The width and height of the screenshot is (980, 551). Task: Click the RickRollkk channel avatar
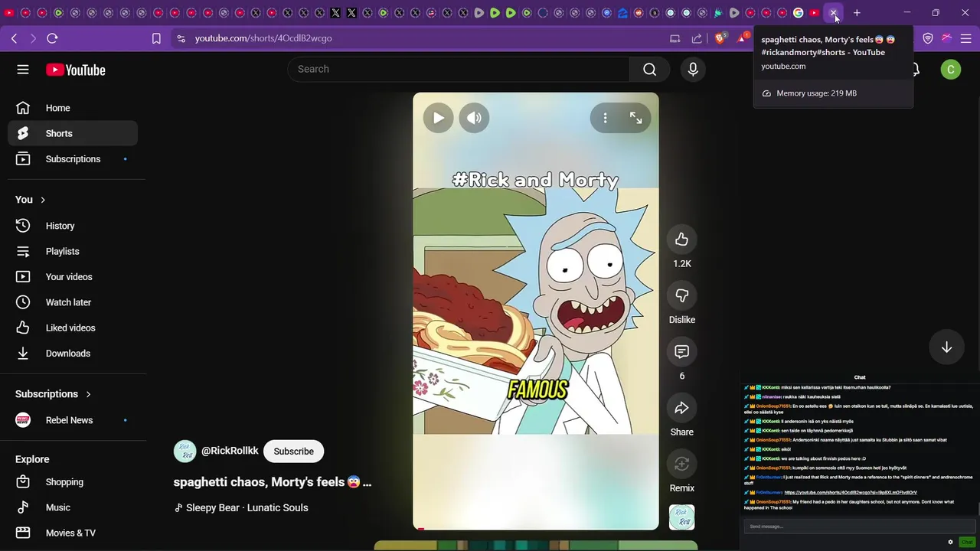[185, 452]
